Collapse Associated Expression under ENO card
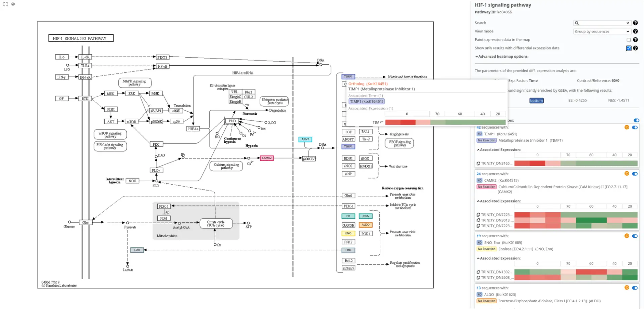The image size is (644, 309). point(499,258)
